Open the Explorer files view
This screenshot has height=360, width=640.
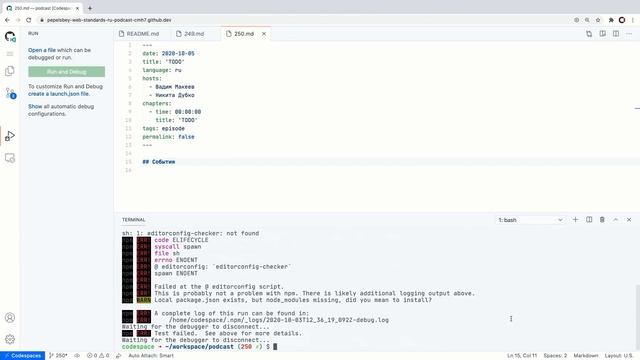(x=10, y=71)
